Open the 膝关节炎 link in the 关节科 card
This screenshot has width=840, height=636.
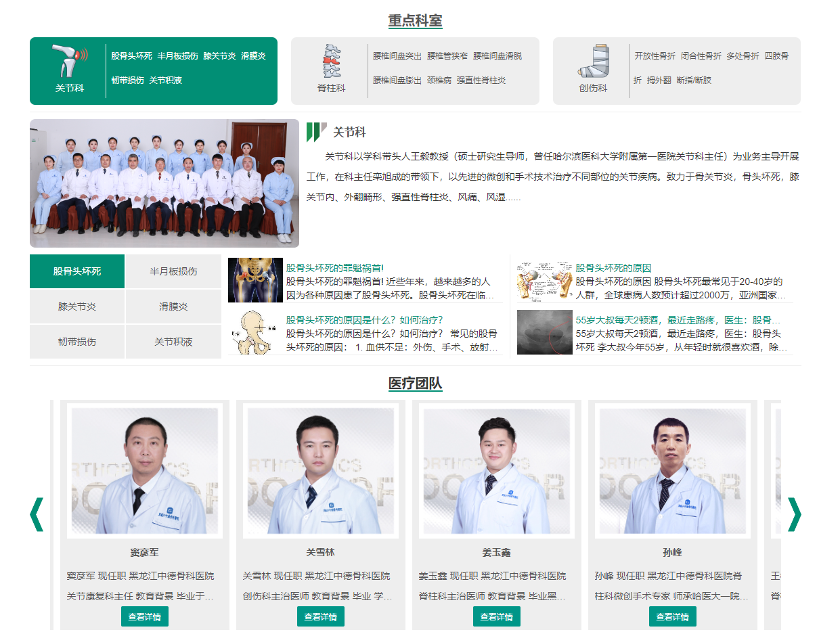coord(219,56)
